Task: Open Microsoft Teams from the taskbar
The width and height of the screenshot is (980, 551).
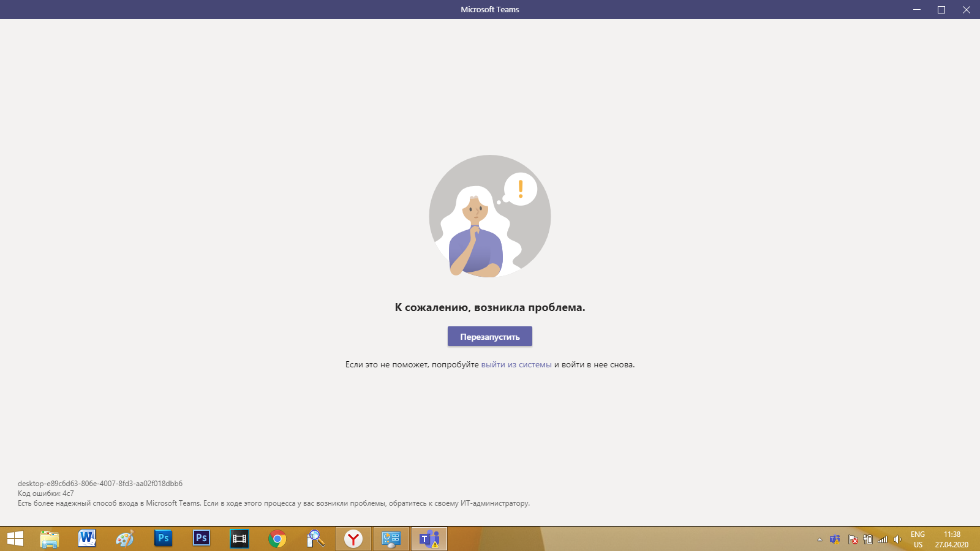Action: coord(429,539)
